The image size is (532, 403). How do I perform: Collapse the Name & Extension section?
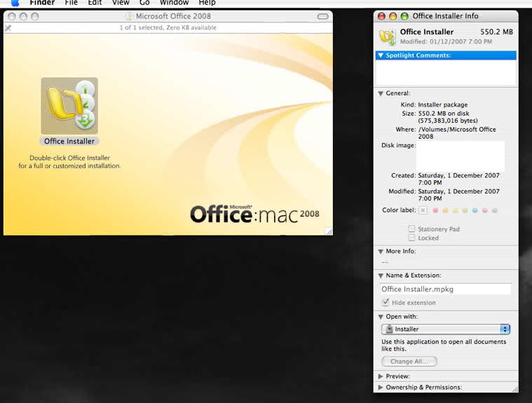point(381,275)
